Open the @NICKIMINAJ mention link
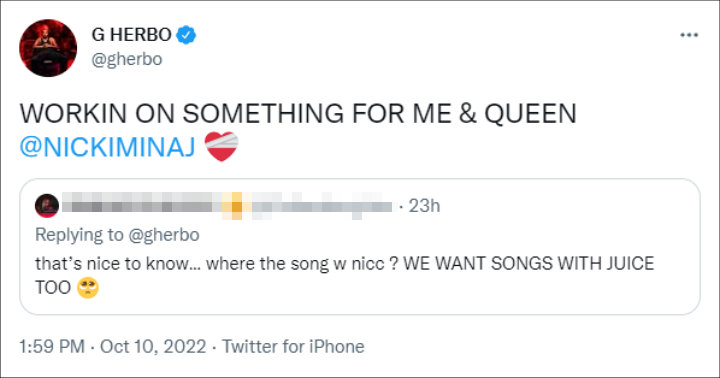 coord(108,147)
